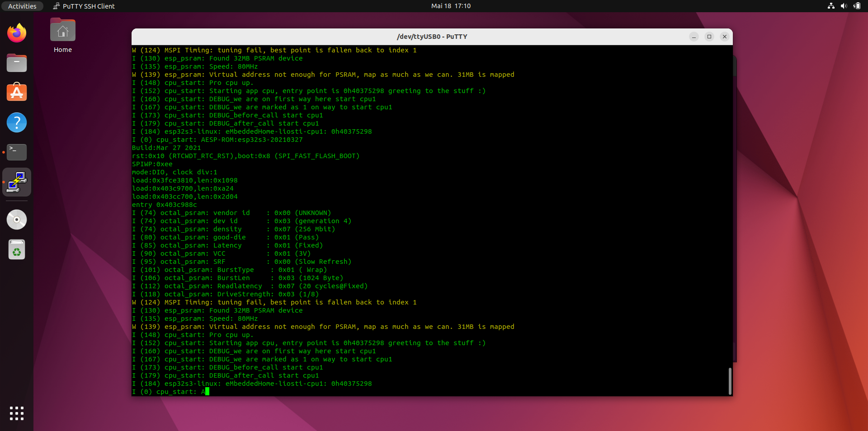This screenshot has width=868, height=431.
Task: Open PuTTY SSH Client app menu
Action: (84, 6)
